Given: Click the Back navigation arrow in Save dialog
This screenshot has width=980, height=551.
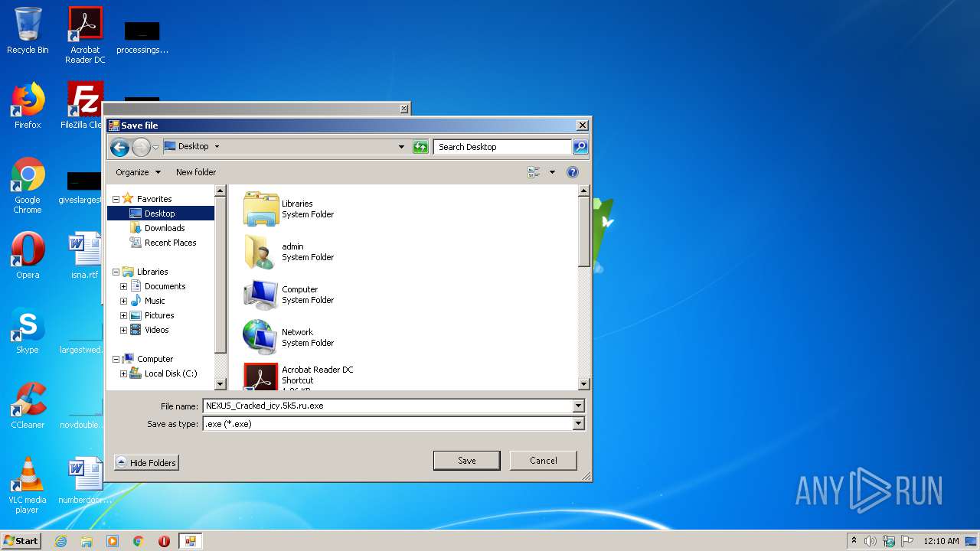Looking at the screenshot, I should (x=119, y=147).
